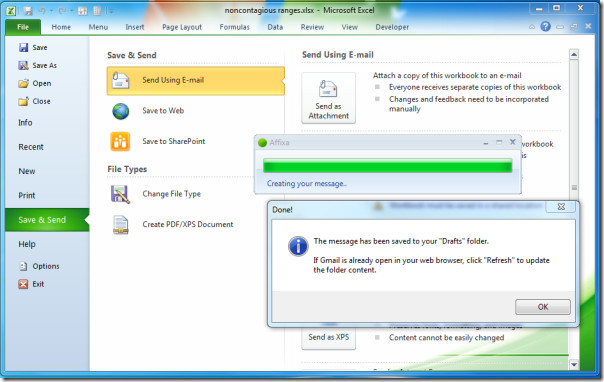Screen dimensions: 604x382
Task: Click Save in Backstage menu
Action: click(33, 47)
